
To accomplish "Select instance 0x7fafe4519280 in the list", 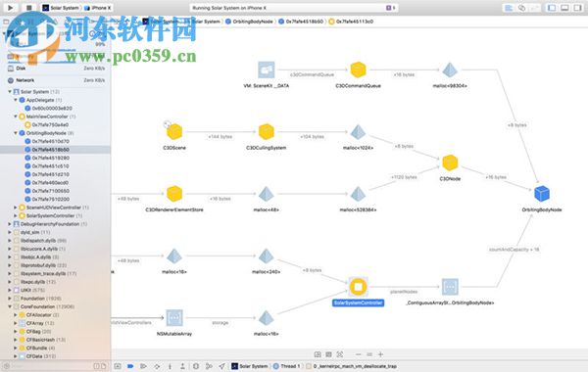I will pos(56,158).
